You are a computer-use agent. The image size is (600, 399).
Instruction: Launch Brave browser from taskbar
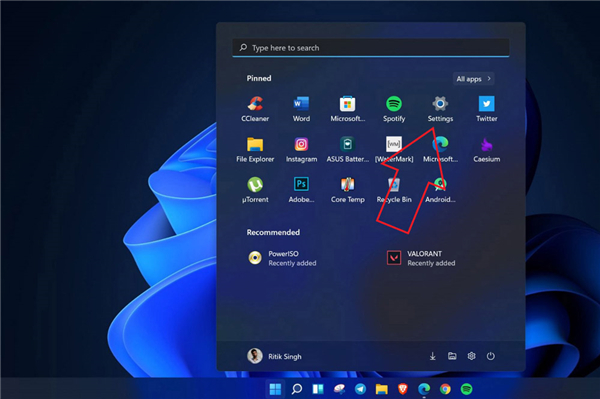click(x=403, y=389)
